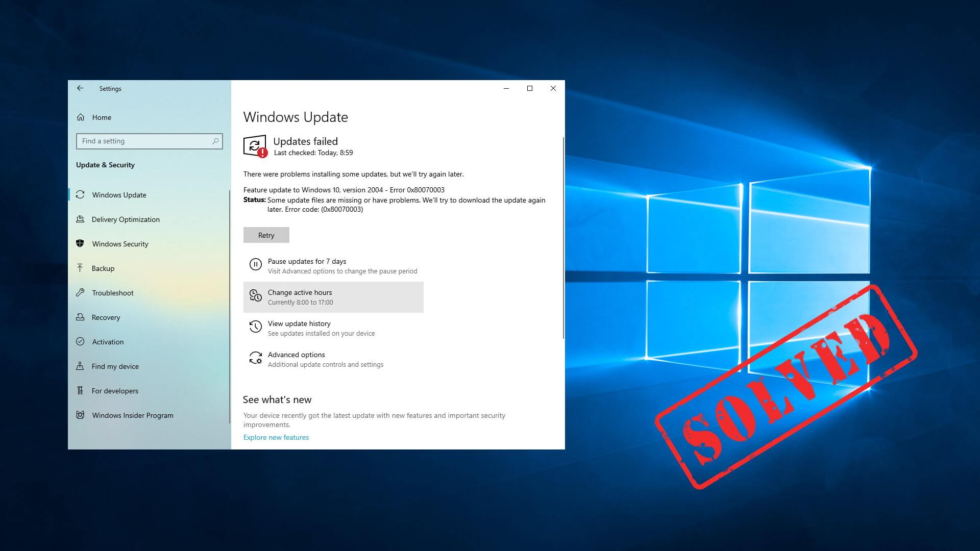Click the Settings Home navigation item

point(102,116)
